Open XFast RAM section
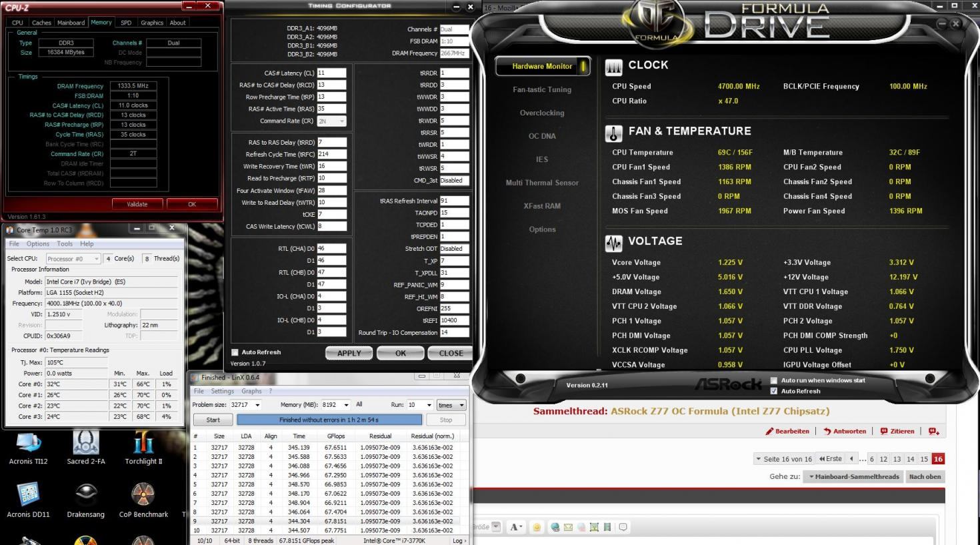The width and height of the screenshot is (980, 545). 542,206
